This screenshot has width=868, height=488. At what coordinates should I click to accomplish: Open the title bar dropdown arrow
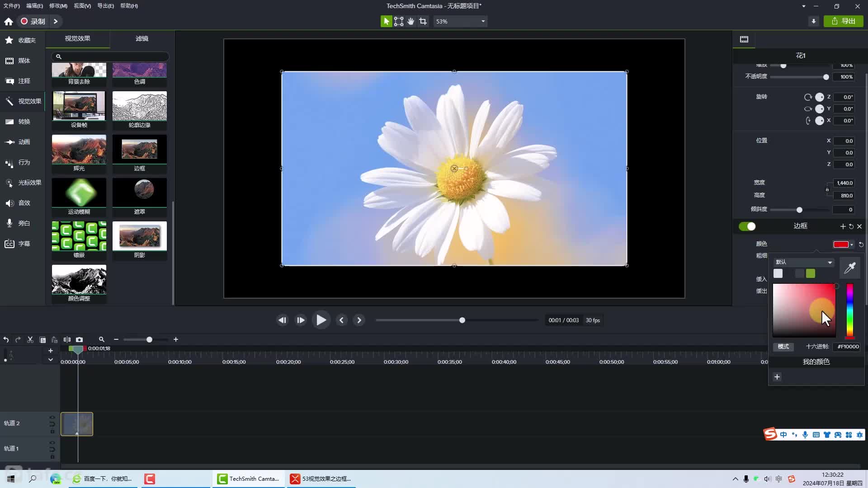click(804, 6)
